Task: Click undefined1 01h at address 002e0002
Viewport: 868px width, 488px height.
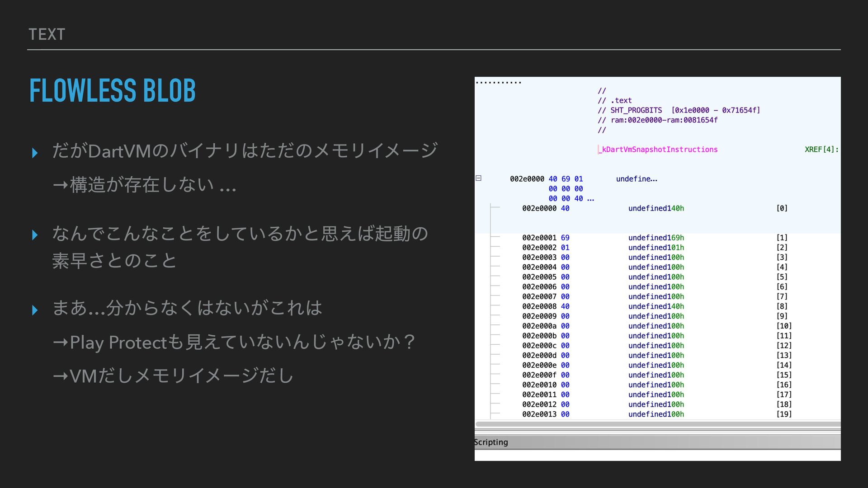Action: pos(656,248)
